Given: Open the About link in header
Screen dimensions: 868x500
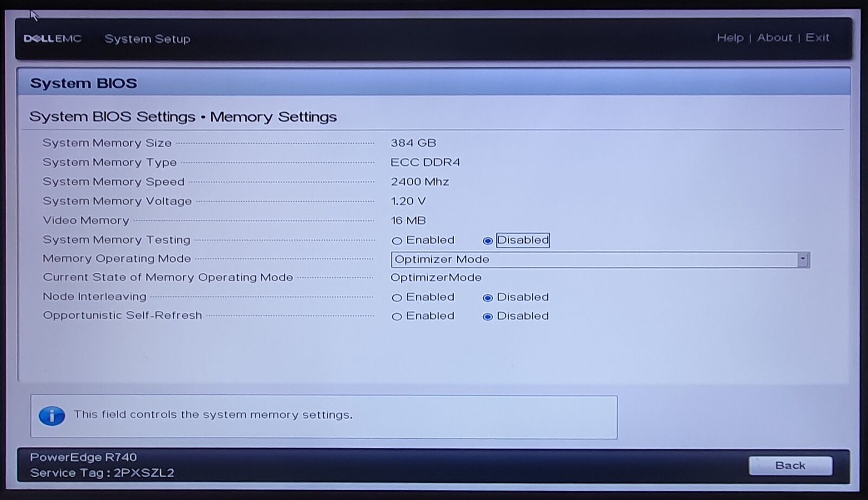Looking at the screenshot, I should click(774, 38).
